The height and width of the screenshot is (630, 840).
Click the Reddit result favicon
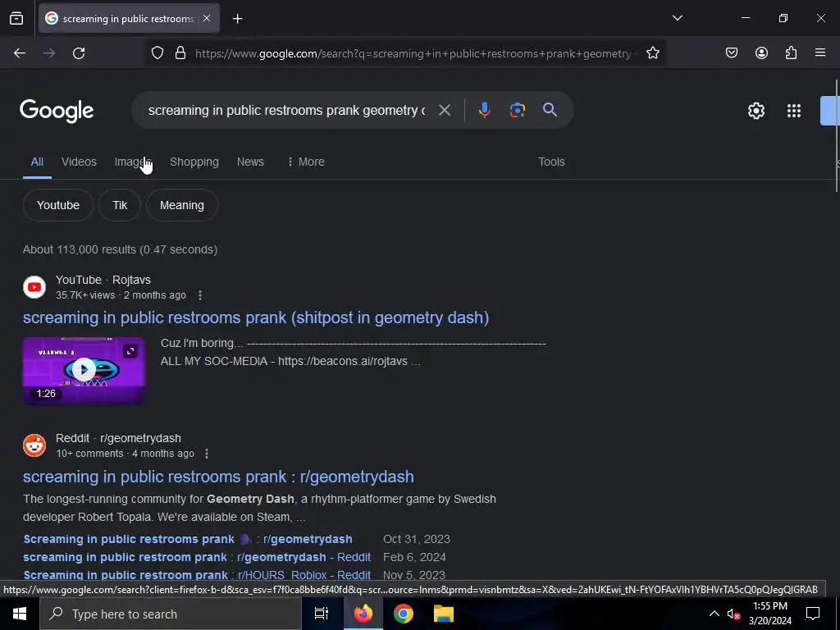tap(34, 445)
